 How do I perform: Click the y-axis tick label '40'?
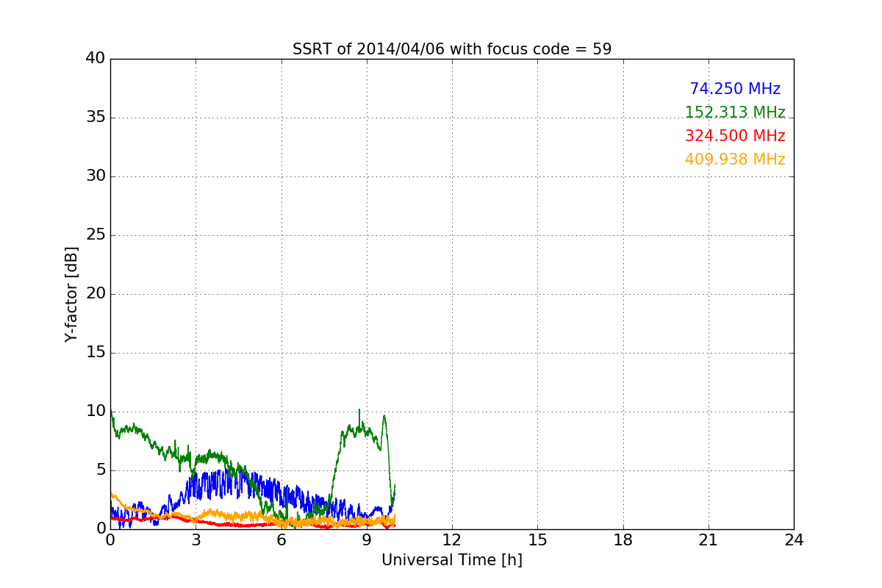[x=96, y=59]
